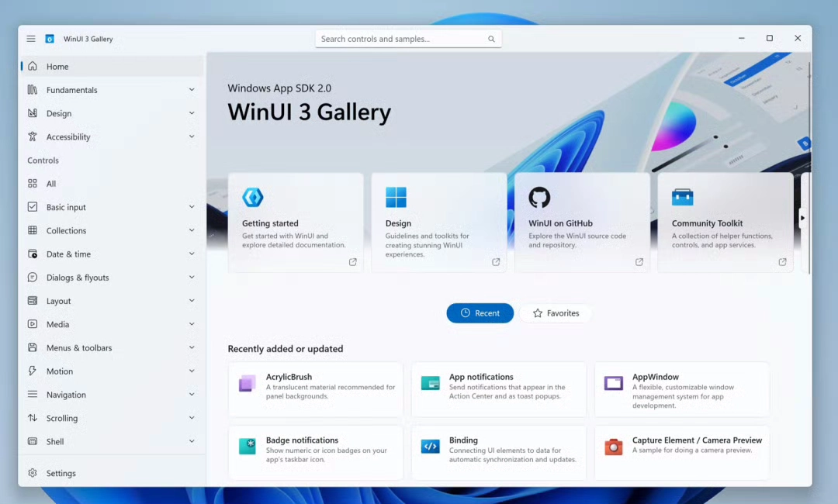Screen dimensions: 838x504
Task: Click the Design card Windows logo
Action: 396,197
